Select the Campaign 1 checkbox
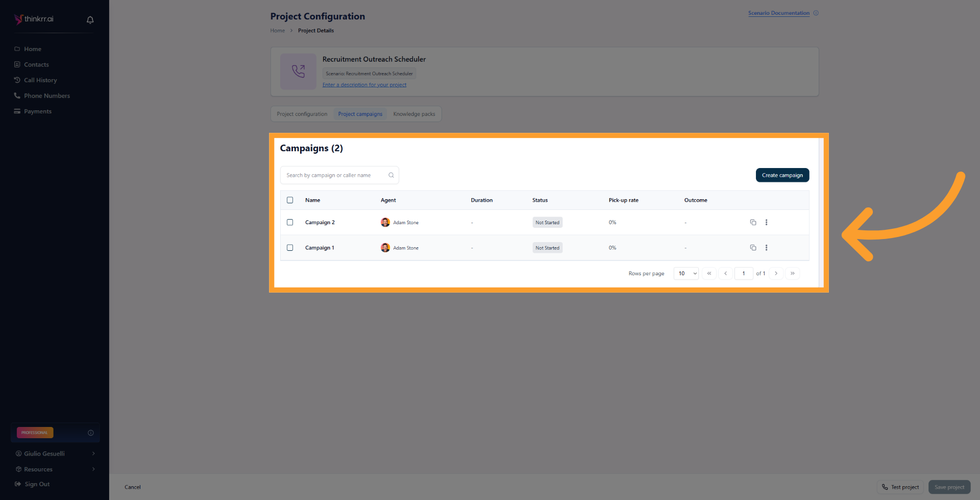This screenshot has width=980, height=500. [x=290, y=248]
